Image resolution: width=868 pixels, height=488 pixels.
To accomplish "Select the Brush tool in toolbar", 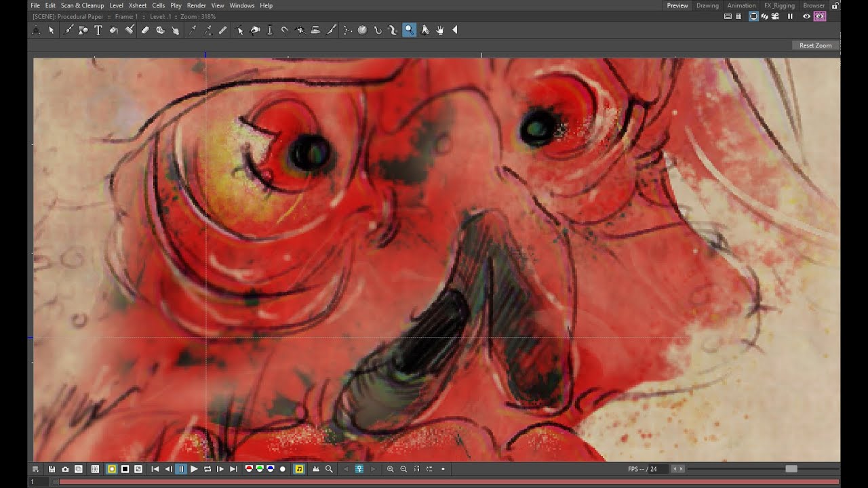I will pos(68,30).
